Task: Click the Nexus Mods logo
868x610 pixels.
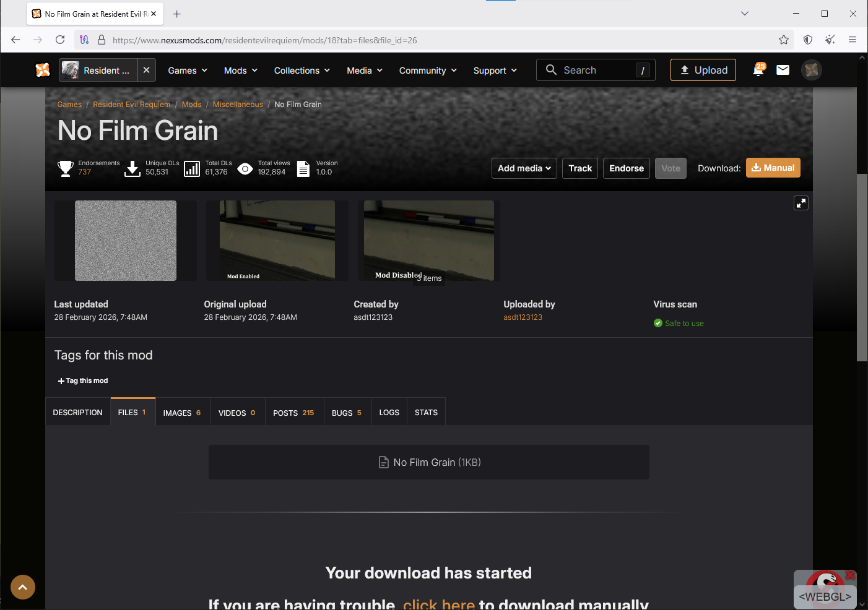Action: pos(43,70)
